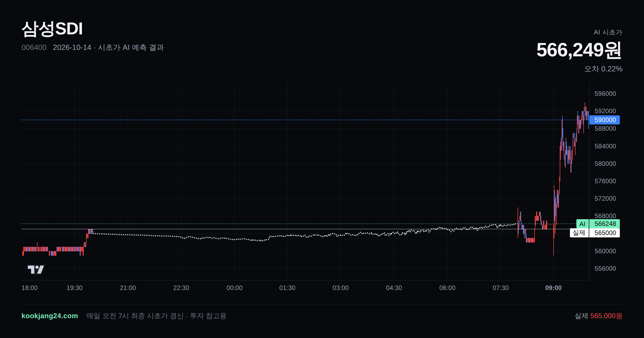Click the 매일 오전 7시 footer note
The height and width of the screenshot is (338, 644).
pos(156,316)
